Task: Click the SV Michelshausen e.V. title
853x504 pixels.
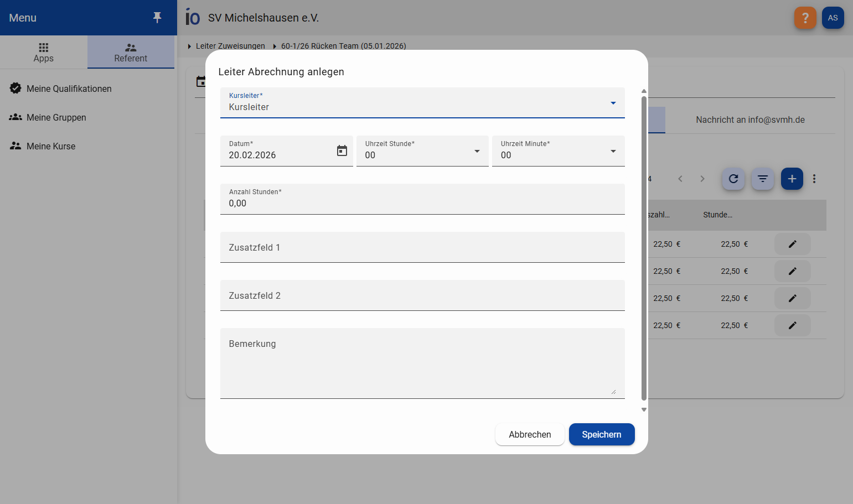Action: pyautogui.click(x=263, y=18)
